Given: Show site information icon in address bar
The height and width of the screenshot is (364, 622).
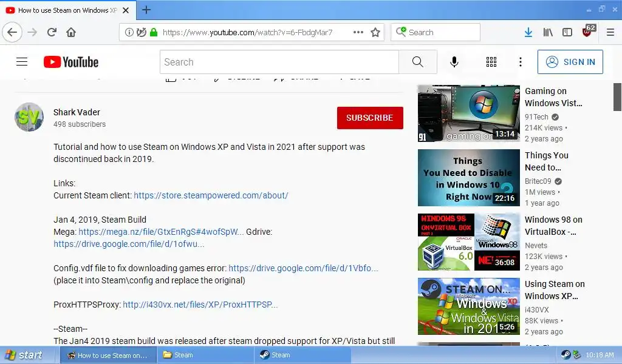Looking at the screenshot, I should [129, 32].
